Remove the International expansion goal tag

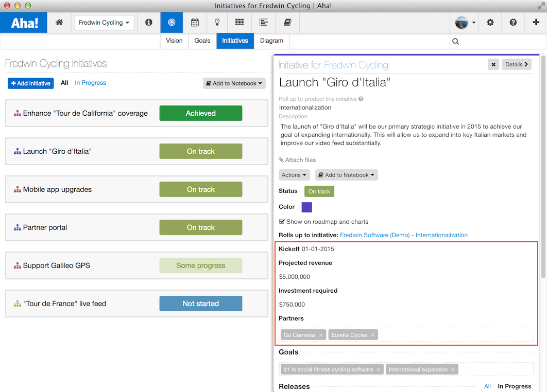pos(453,370)
